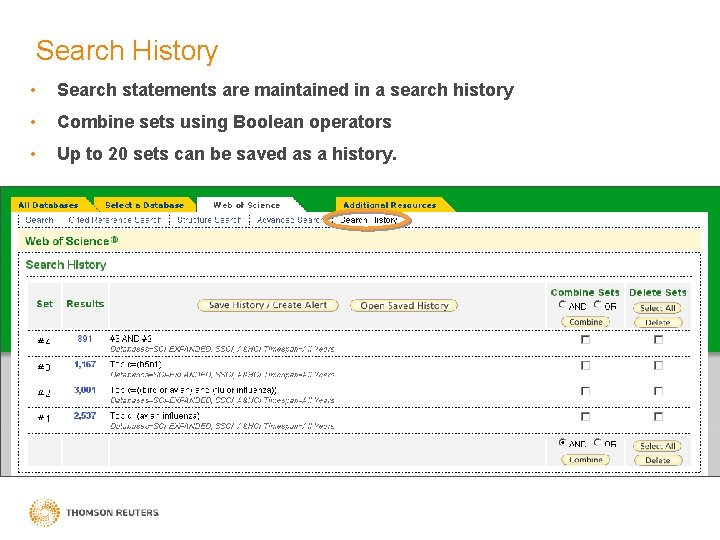Open the Additional Resources tab
720x540 pixels.
(x=389, y=205)
